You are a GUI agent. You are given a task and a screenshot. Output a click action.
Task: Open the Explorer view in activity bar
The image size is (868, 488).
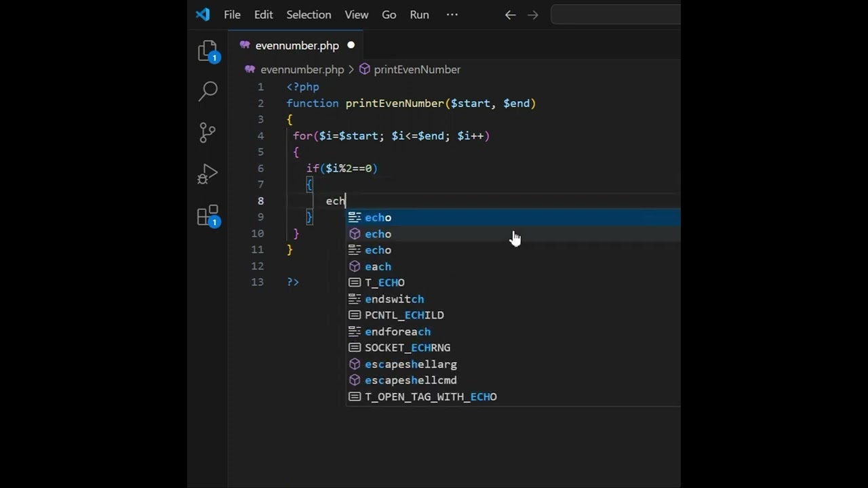click(x=208, y=52)
